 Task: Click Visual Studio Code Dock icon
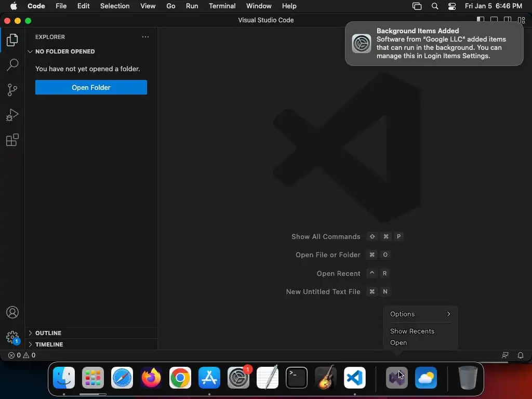coord(354,378)
